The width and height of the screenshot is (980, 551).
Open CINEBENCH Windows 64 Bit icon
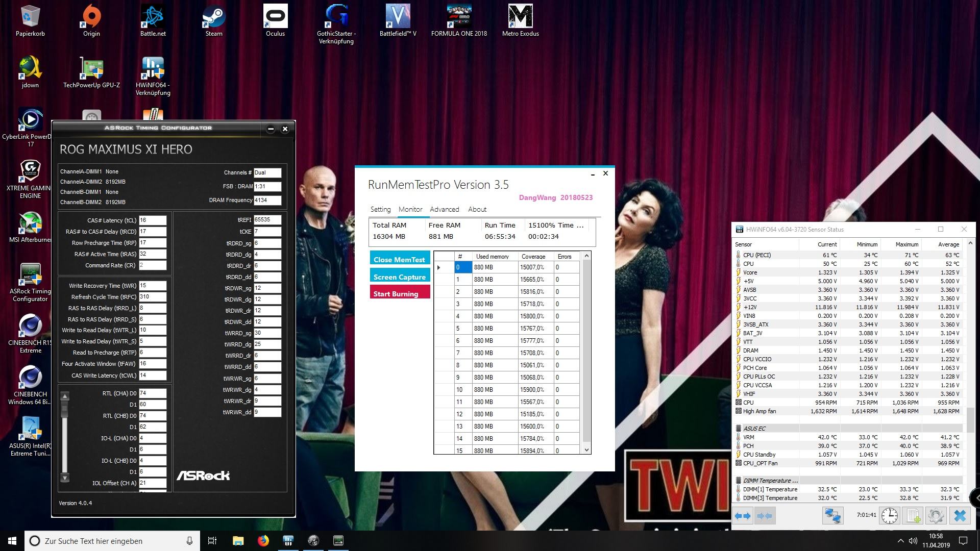30,385
